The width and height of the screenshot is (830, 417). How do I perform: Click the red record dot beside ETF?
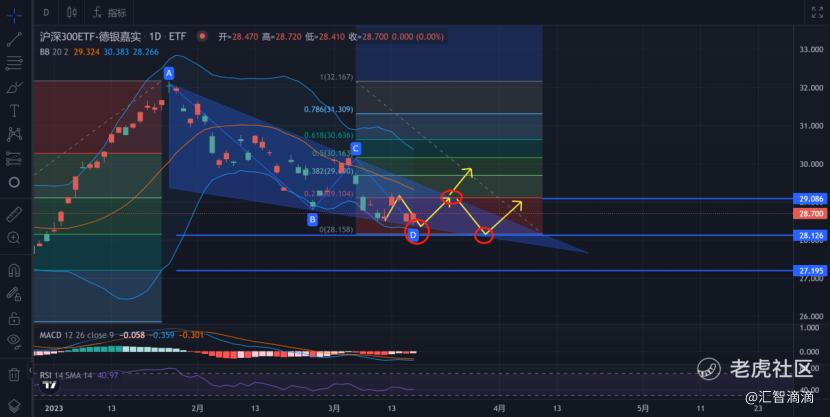pos(202,37)
